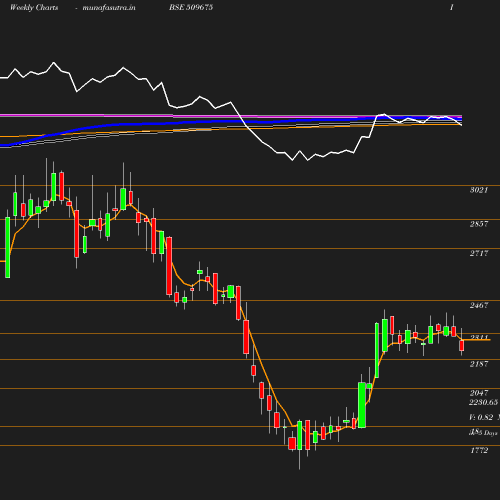Click the 2717 price level label
This screenshot has width=500, height=500.
(479, 253)
